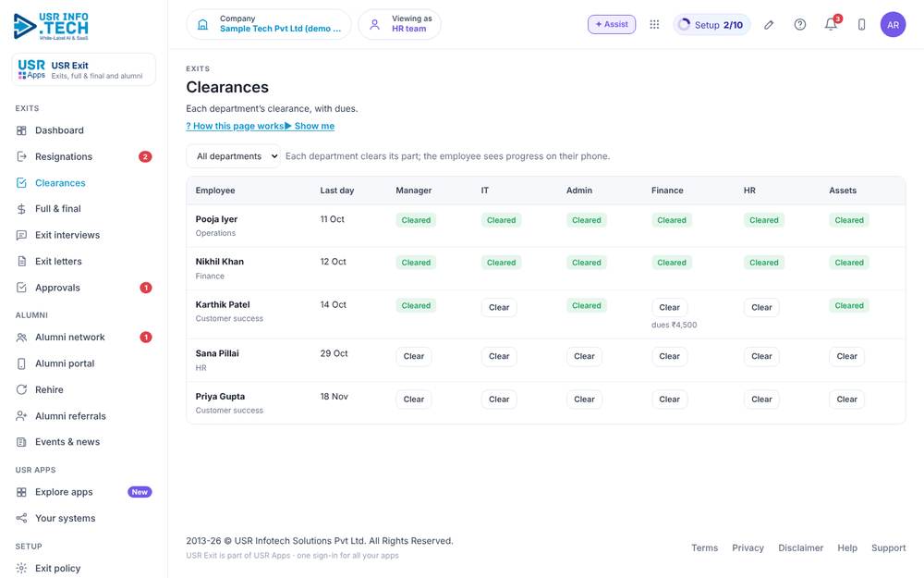Viewport: 924px width, 578px height.
Task: Click the Rehire circular arrow icon
Action: point(21,390)
